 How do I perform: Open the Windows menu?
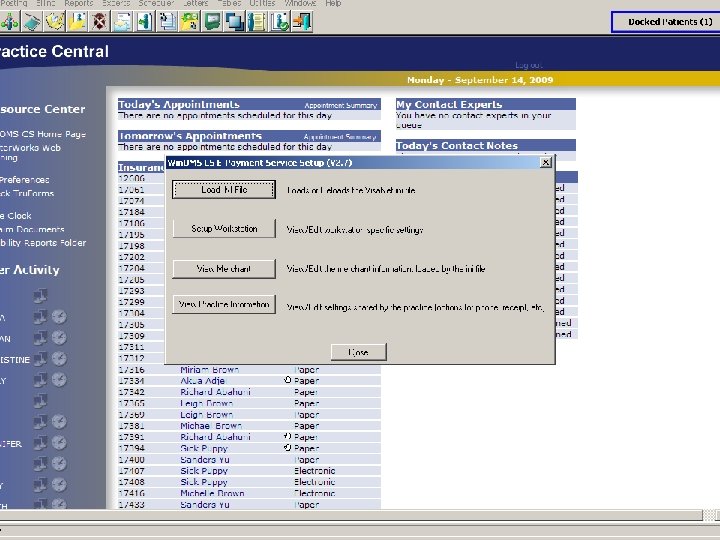[300, 3]
